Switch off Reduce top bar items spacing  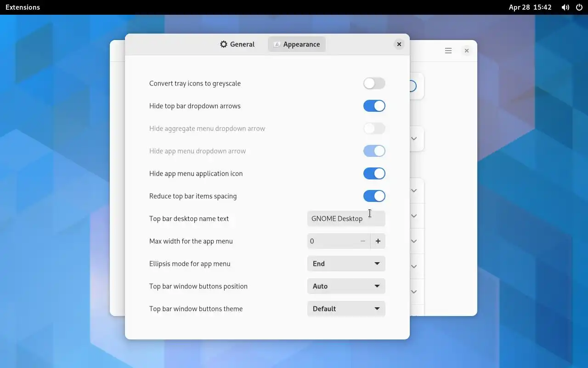(374, 196)
